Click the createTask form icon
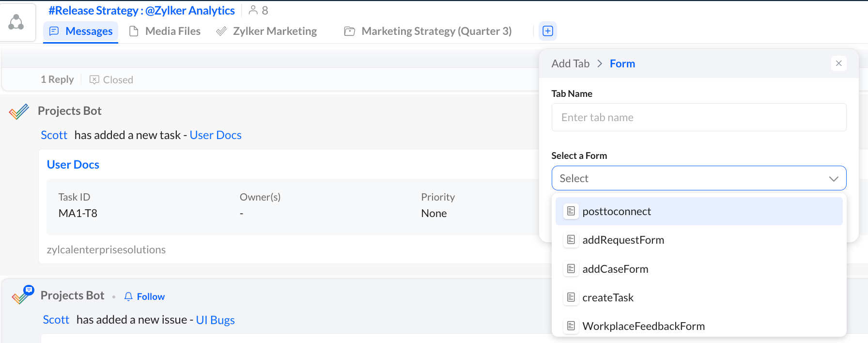 coord(571,297)
